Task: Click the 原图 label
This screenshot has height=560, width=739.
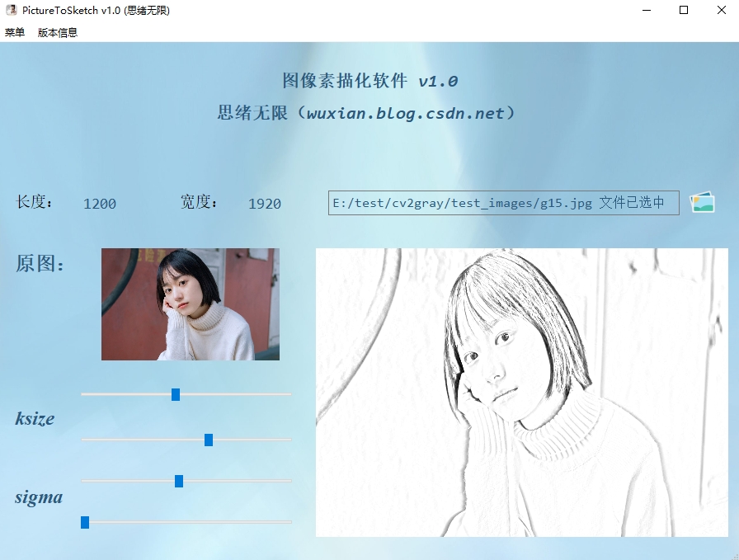Action: pos(40,263)
